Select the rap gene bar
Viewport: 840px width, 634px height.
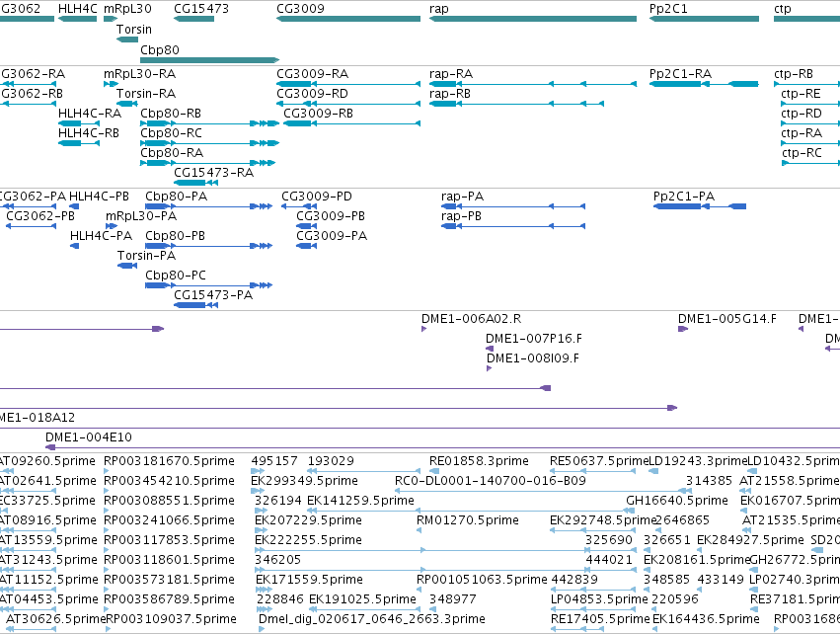coord(533,19)
